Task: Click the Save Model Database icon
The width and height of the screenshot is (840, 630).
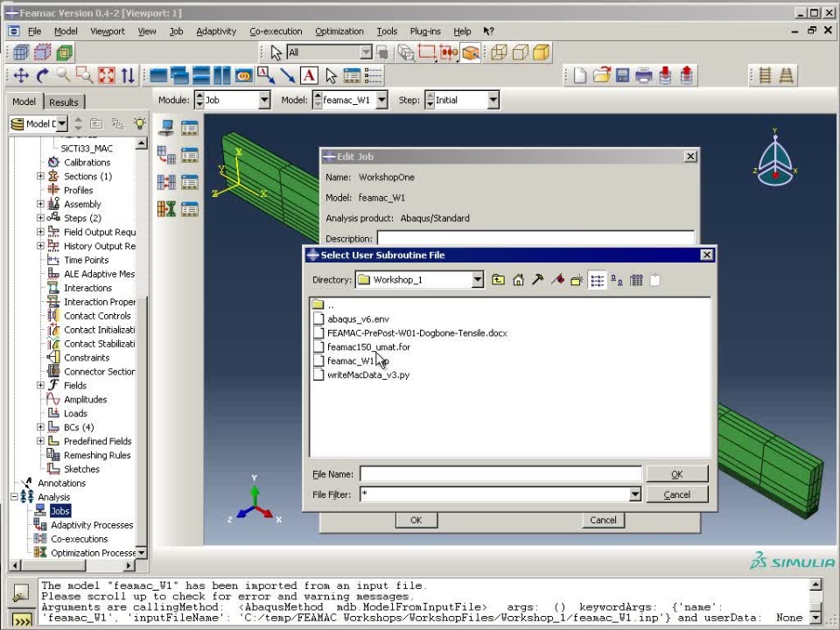Action: pyautogui.click(x=622, y=75)
